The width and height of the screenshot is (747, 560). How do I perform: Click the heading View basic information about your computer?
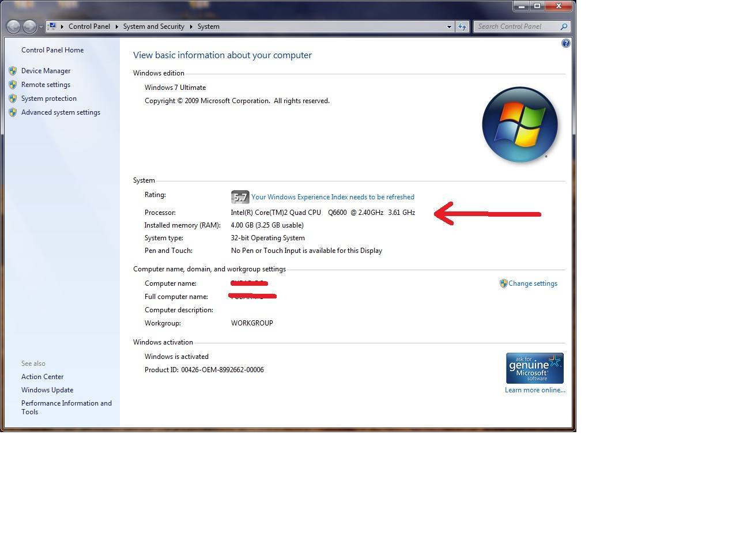point(222,55)
